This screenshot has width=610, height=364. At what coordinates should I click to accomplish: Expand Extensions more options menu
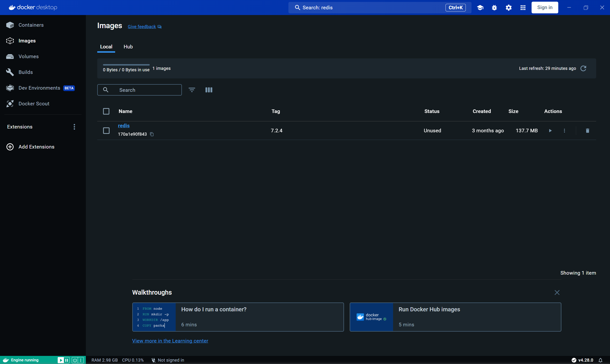74,127
